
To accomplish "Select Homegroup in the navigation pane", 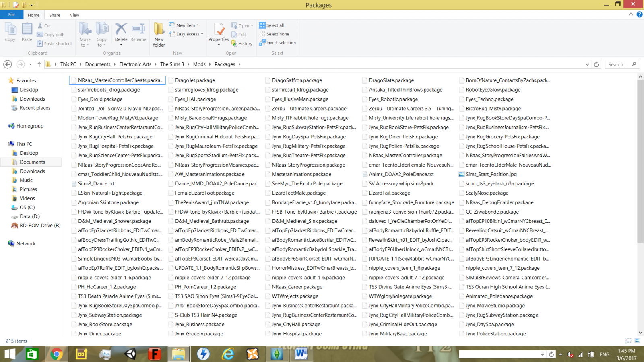I will click(x=30, y=126).
